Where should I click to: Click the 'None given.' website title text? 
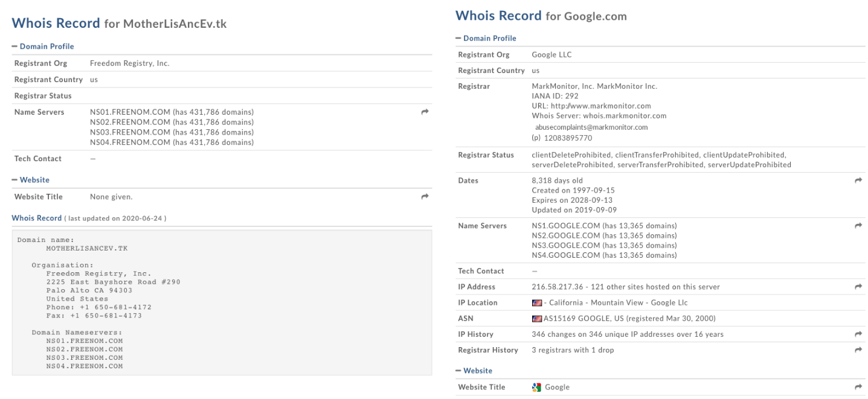[x=111, y=197]
